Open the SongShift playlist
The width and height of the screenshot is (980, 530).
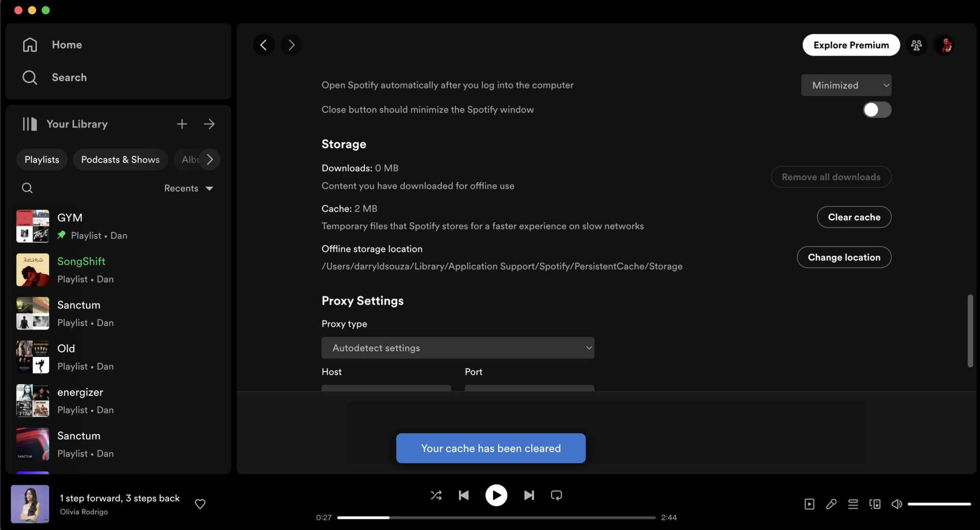(118, 270)
